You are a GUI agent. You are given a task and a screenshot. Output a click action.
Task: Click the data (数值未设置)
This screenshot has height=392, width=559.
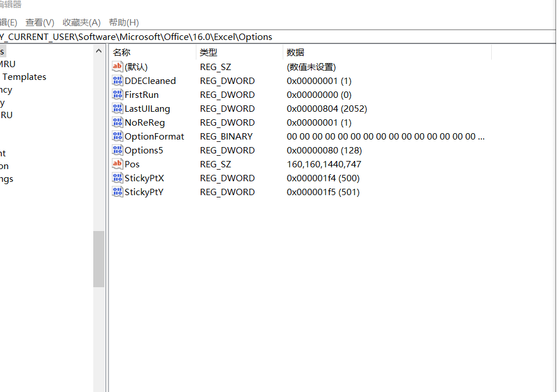[x=311, y=67]
